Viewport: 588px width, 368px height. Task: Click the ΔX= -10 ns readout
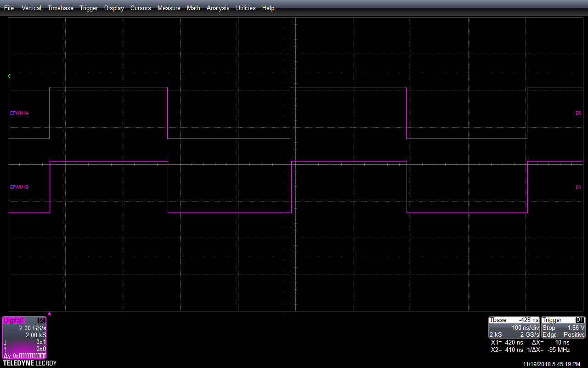pos(550,343)
